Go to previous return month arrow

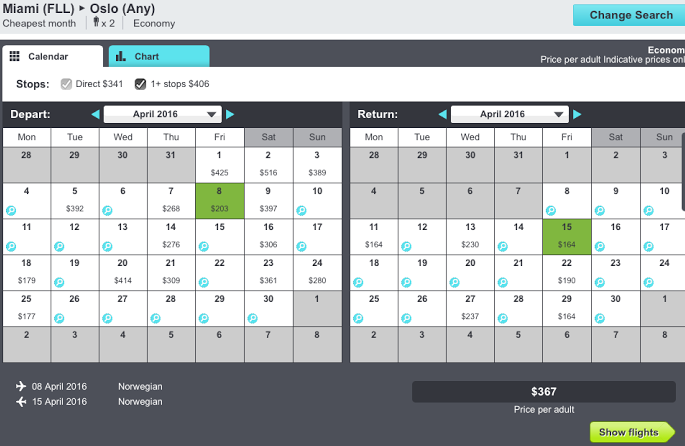click(x=442, y=114)
